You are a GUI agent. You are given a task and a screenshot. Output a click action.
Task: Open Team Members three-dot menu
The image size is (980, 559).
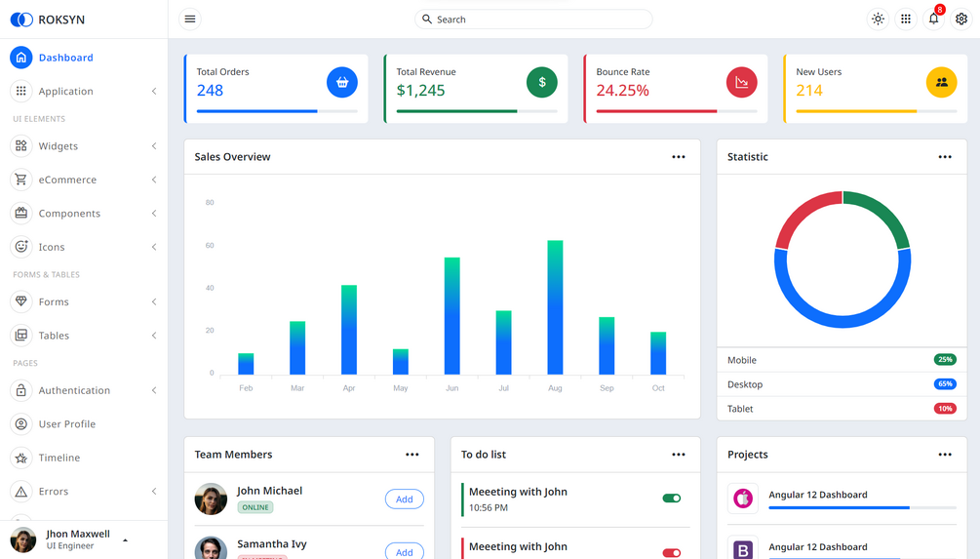click(x=412, y=455)
